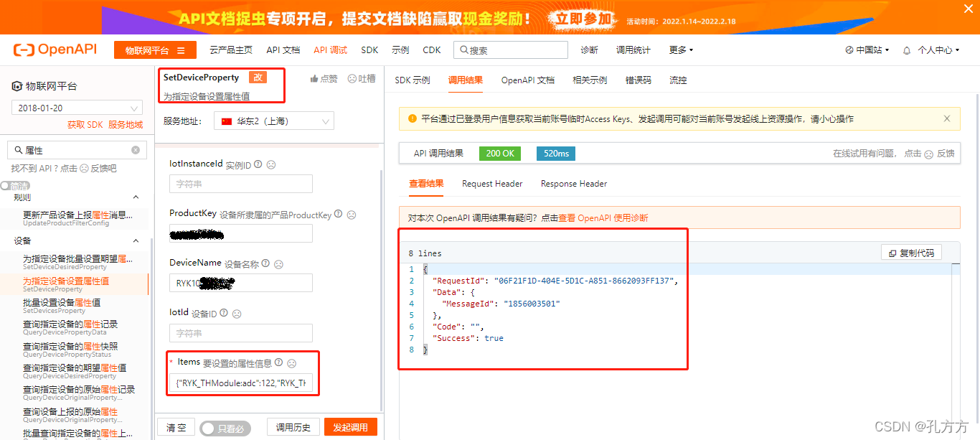Click the help icon next to IotInstanceId 实例ID
Viewport: 980px width, 440px height.
click(x=258, y=164)
